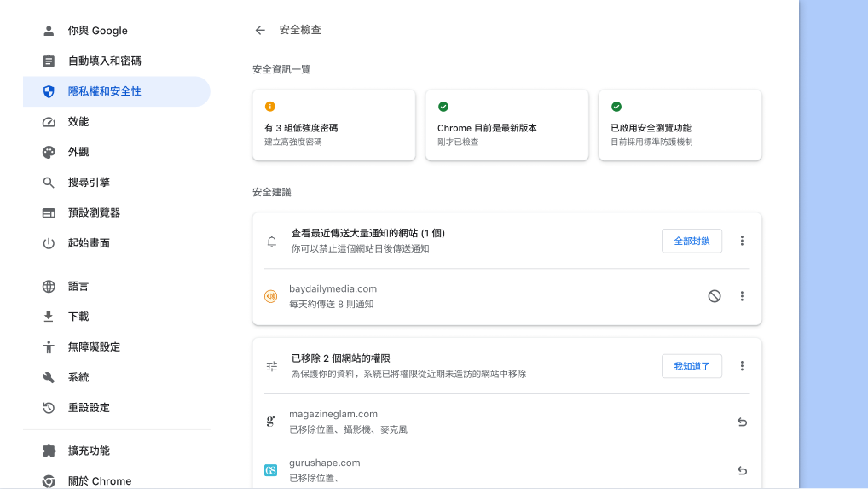Click the gurushape.com site name
Viewport: 868px width, 489px height.
click(324, 463)
